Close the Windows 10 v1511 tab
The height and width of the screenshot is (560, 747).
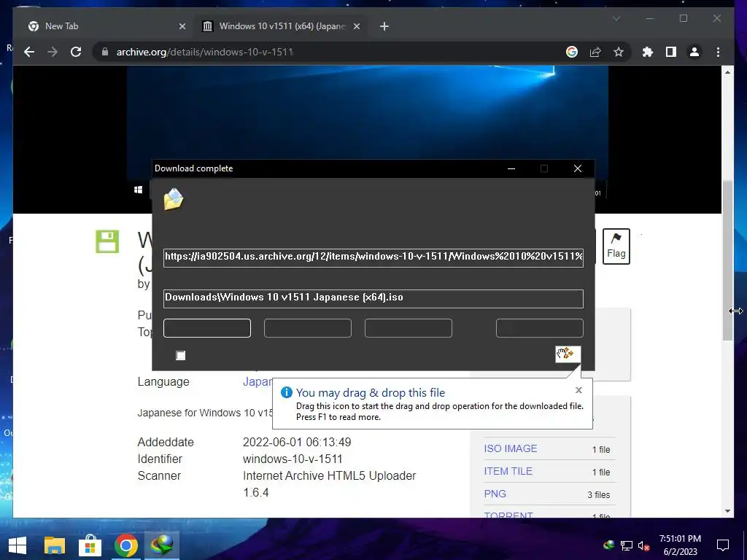(356, 26)
